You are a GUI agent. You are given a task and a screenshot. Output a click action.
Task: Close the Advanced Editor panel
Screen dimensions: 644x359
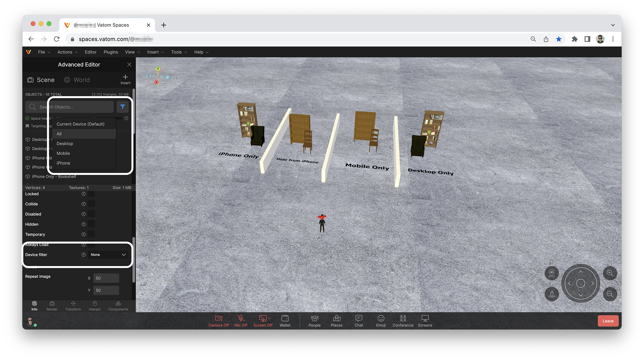[x=129, y=65]
